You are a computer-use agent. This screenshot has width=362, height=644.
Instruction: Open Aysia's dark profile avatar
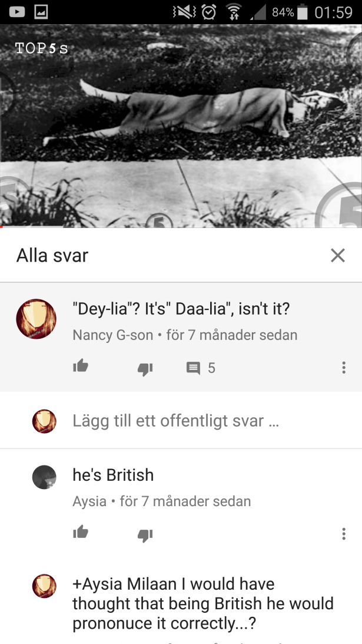(x=44, y=477)
